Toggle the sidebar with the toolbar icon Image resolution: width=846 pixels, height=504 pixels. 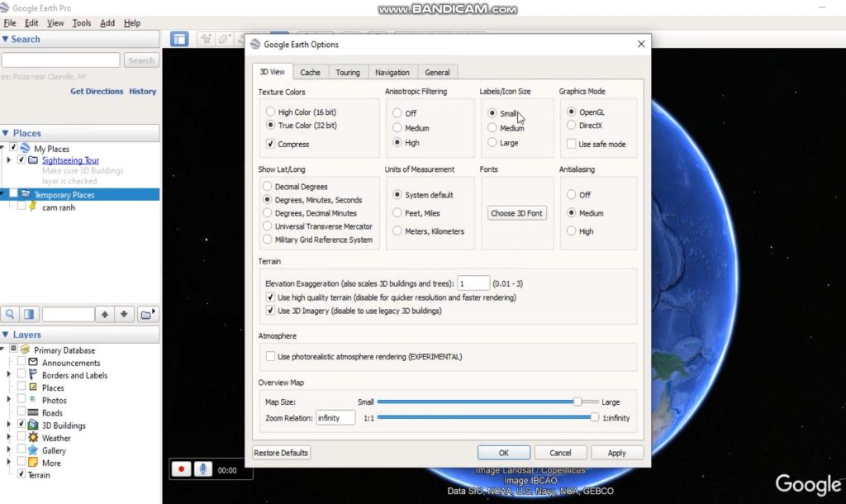point(179,39)
